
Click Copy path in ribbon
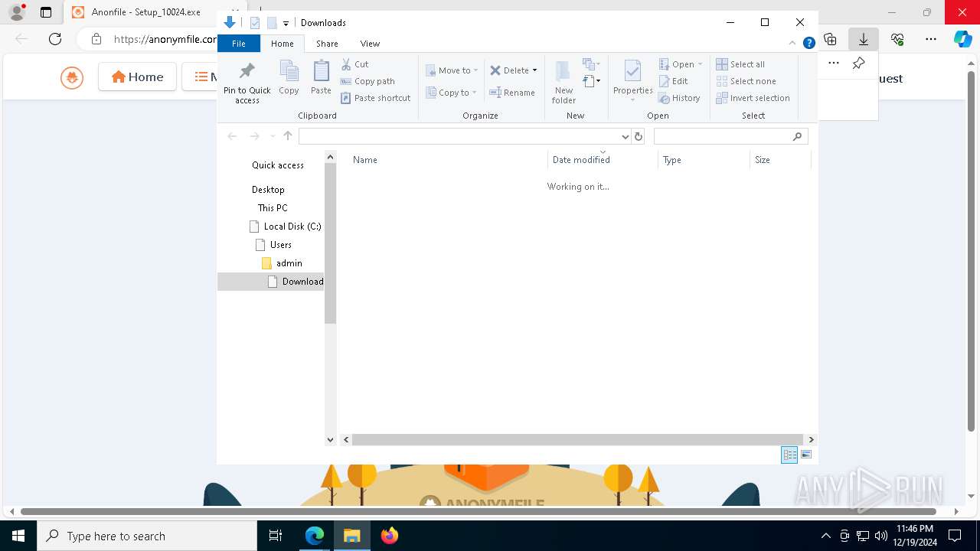click(x=367, y=81)
